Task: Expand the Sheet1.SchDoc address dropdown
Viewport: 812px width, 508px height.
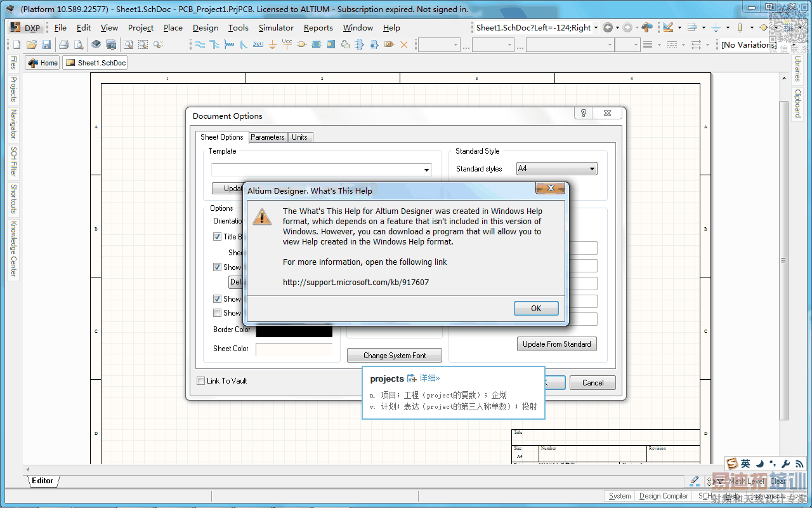Action: point(596,28)
